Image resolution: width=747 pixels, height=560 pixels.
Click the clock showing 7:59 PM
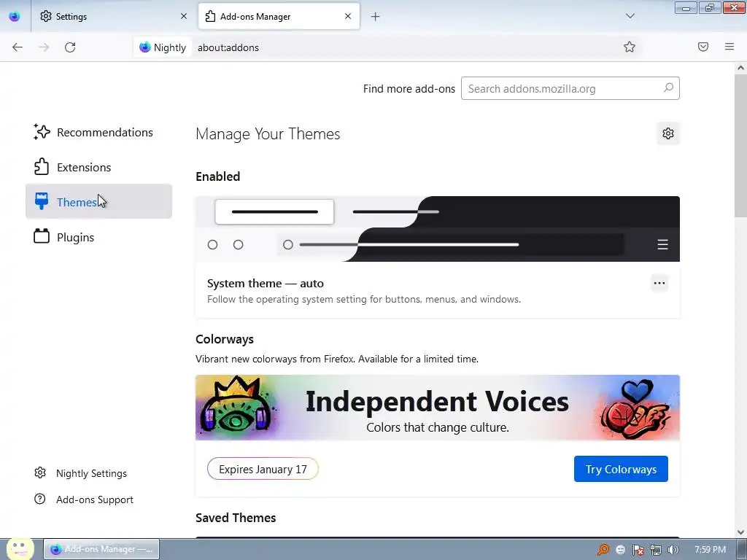coord(710,550)
